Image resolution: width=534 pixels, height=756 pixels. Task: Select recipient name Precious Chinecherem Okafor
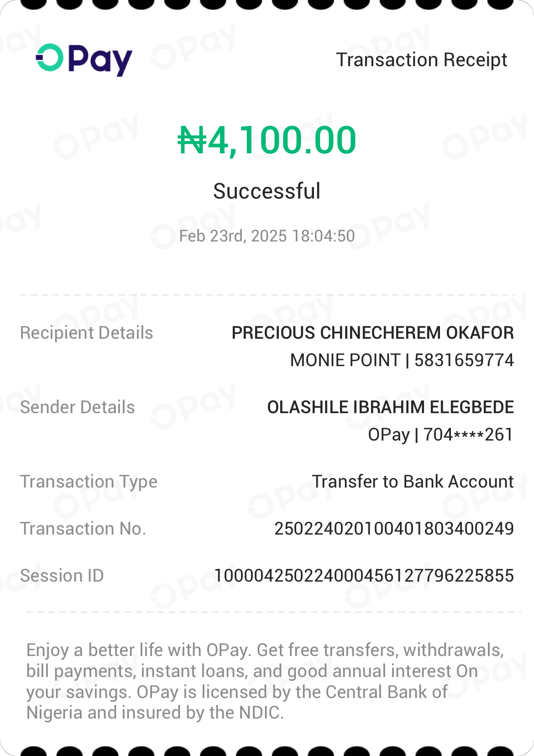tap(372, 333)
